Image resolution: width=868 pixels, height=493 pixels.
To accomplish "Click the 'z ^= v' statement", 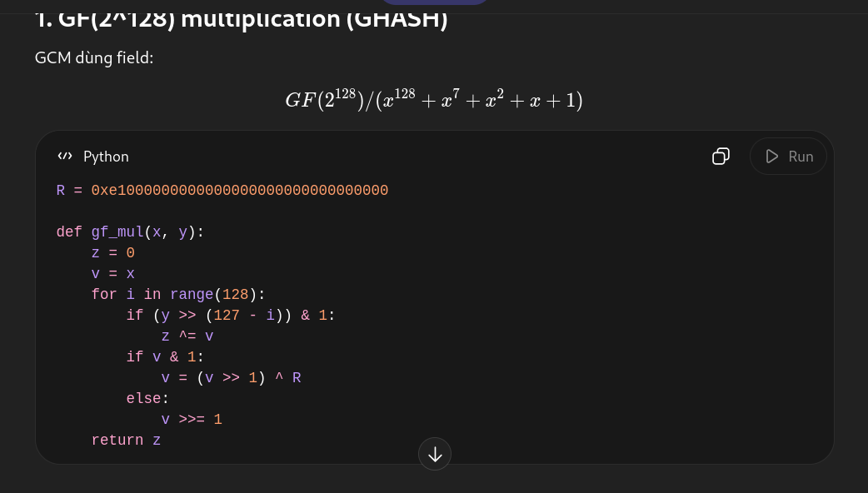I will [187, 336].
